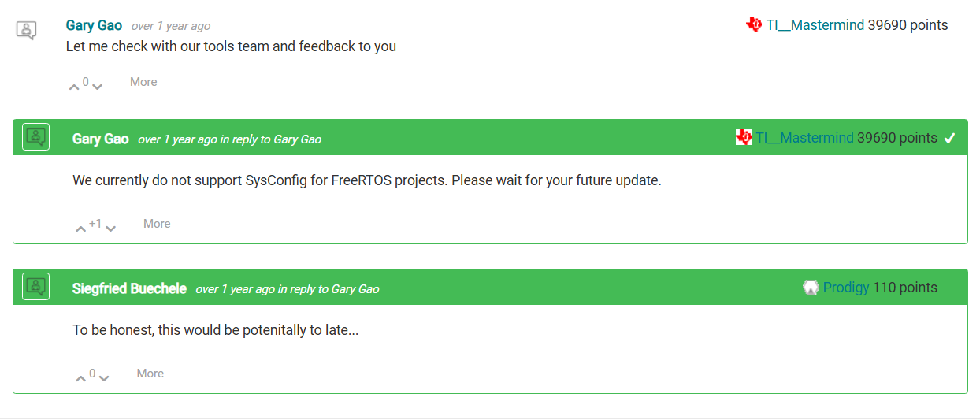Viewport: 980px width, 420px height.
Task: Click TI__Mastermind link in the green header
Action: [804, 138]
